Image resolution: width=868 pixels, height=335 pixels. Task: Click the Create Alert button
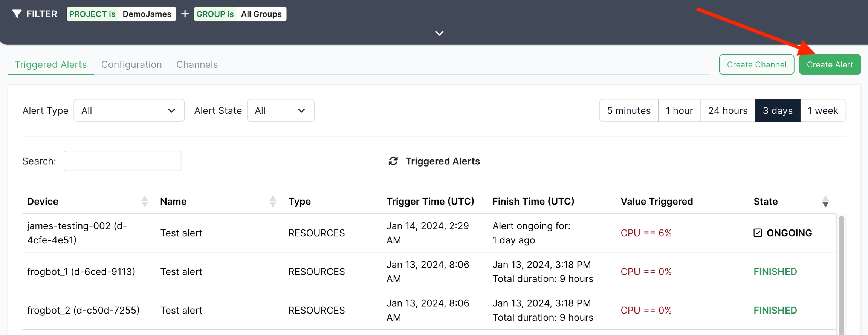pos(830,64)
